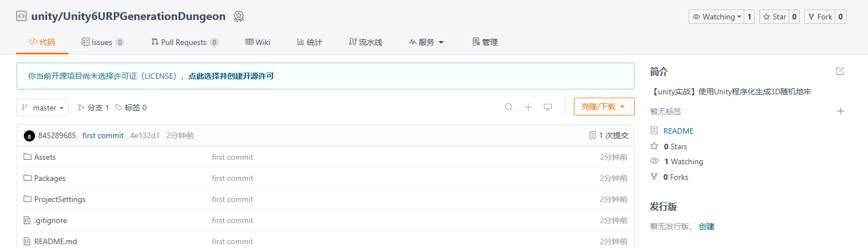Click the plus icon to add tags
Image resolution: width=868 pixels, height=248 pixels.
[840, 111]
